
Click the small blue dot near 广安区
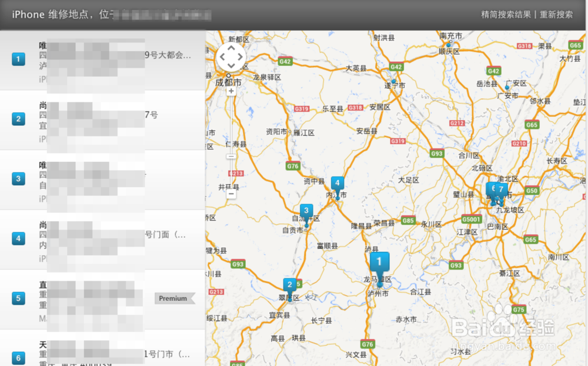tap(507, 88)
